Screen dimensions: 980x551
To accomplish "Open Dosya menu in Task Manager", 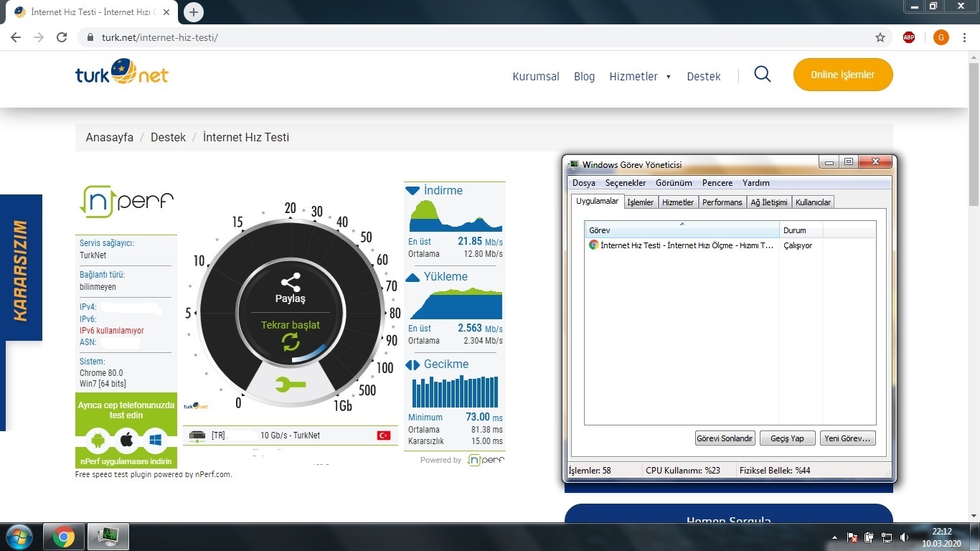I will coord(584,183).
